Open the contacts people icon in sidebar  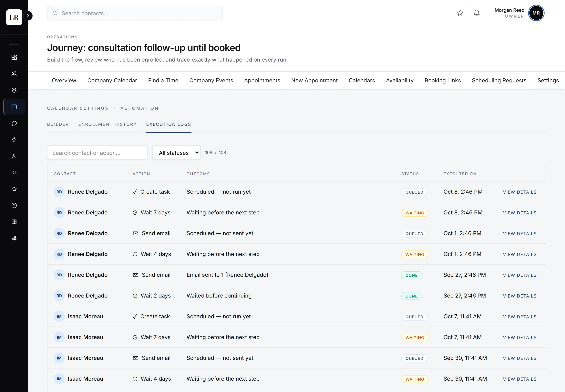click(14, 74)
